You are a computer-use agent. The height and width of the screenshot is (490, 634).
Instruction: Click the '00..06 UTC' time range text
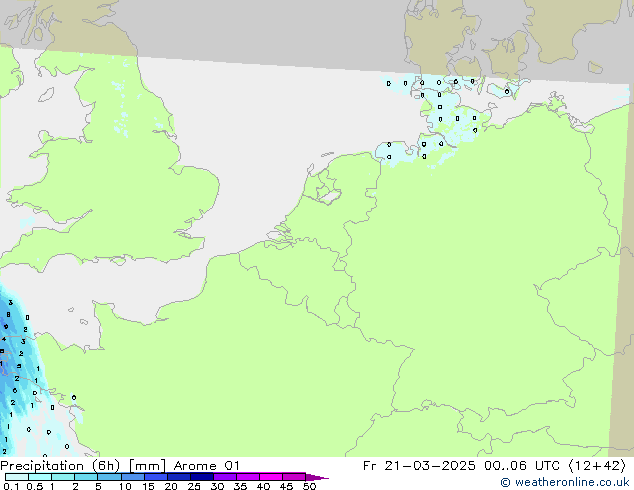pyautogui.click(x=522, y=466)
